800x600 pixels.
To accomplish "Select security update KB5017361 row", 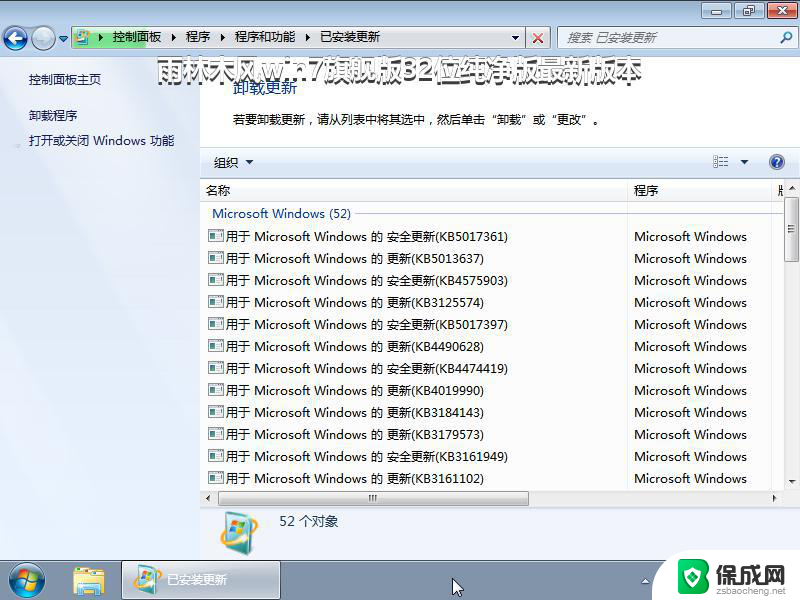I will 492,237.
